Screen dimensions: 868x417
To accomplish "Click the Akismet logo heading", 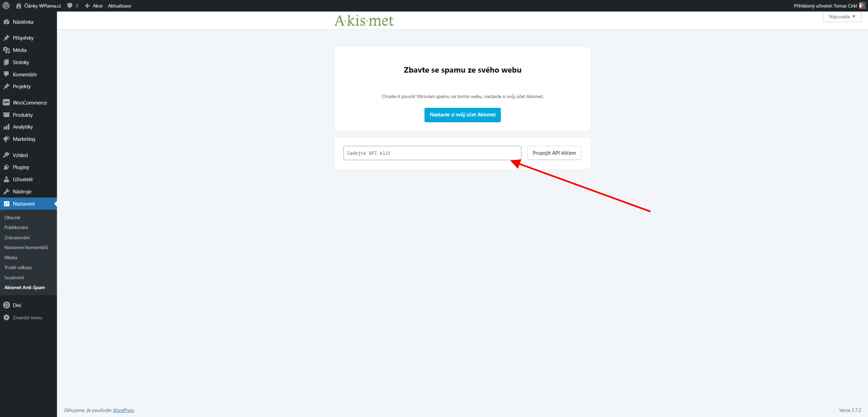I will [364, 21].
